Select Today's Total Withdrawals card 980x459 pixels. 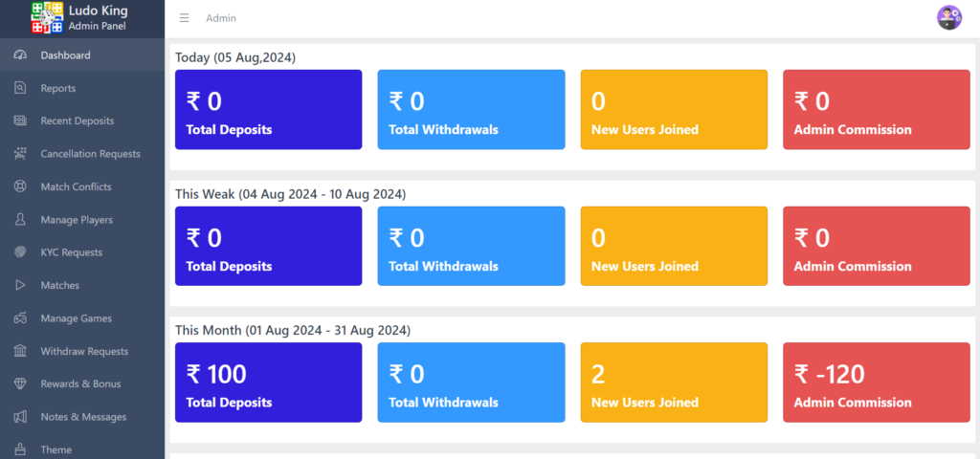(x=471, y=109)
